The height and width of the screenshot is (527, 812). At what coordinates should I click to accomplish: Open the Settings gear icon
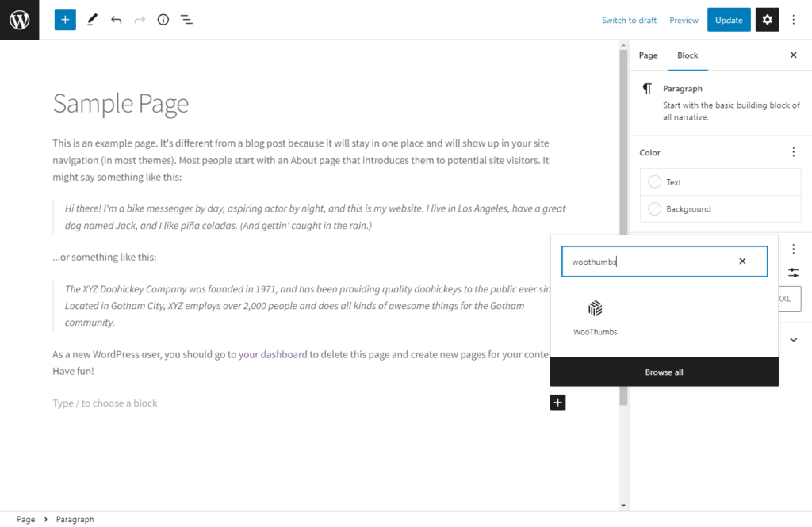coord(766,19)
